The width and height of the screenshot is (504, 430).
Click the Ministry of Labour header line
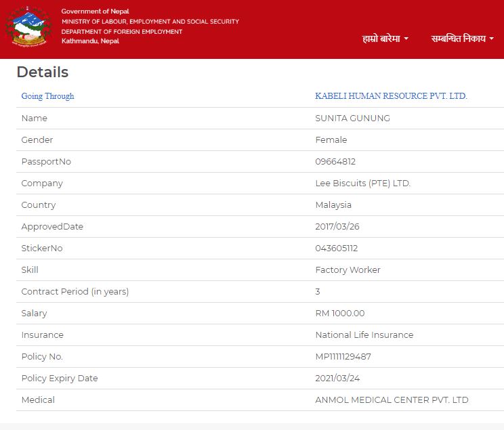coord(150,22)
